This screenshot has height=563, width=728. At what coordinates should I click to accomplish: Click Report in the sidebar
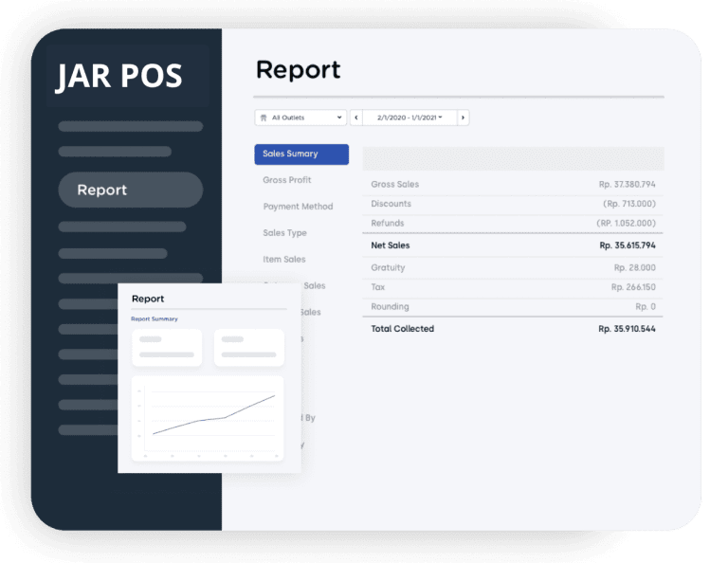click(x=130, y=190)
